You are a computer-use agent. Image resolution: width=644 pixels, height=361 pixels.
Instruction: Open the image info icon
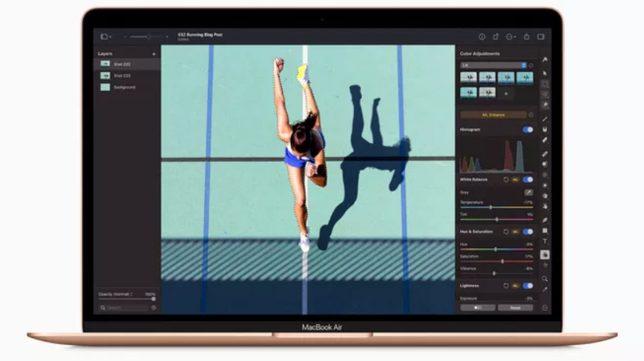click(482, 37)
